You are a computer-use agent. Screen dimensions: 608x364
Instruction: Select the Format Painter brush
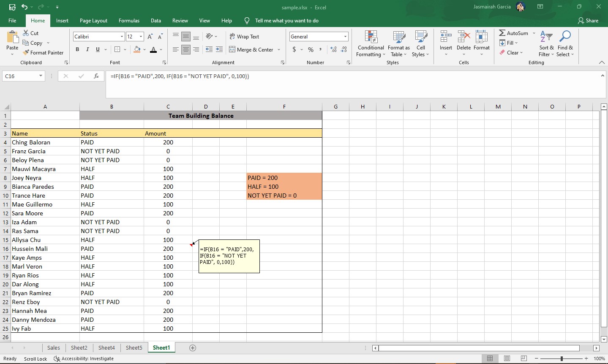(x=43, y=52)
